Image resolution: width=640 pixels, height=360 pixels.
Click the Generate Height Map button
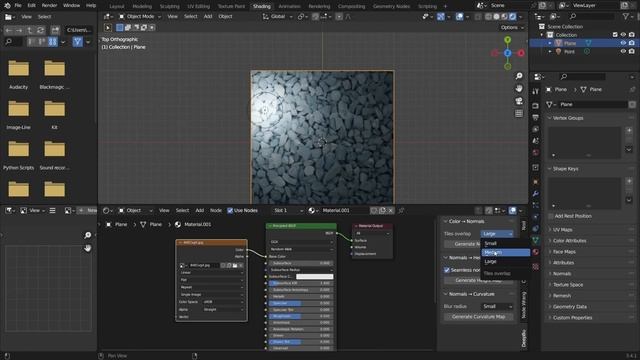pos(479,280)
